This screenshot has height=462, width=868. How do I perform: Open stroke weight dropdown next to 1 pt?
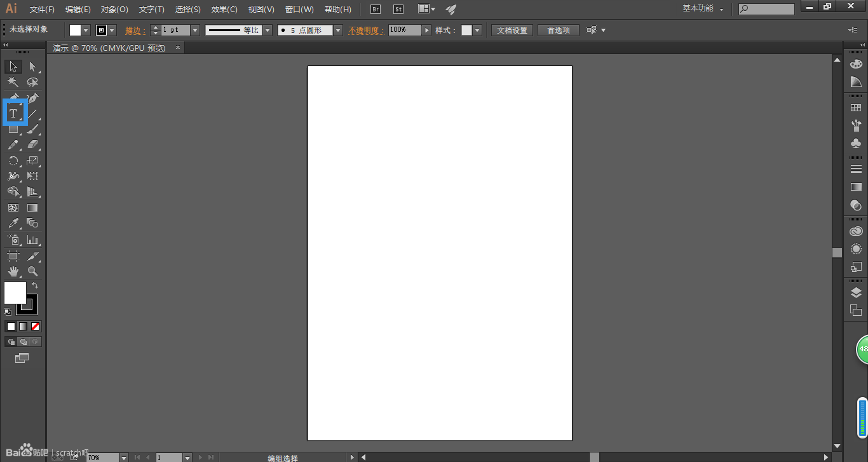[x=195, y=31]
